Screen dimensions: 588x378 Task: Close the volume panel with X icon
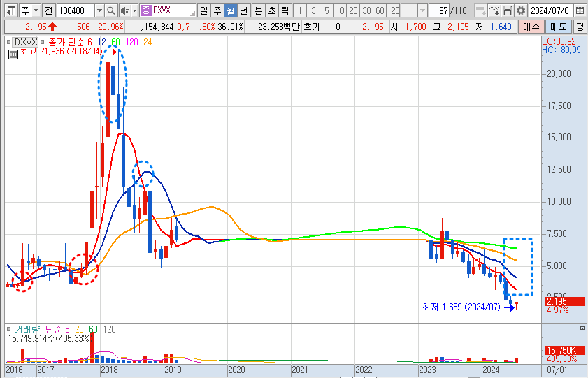click(582, 328)
